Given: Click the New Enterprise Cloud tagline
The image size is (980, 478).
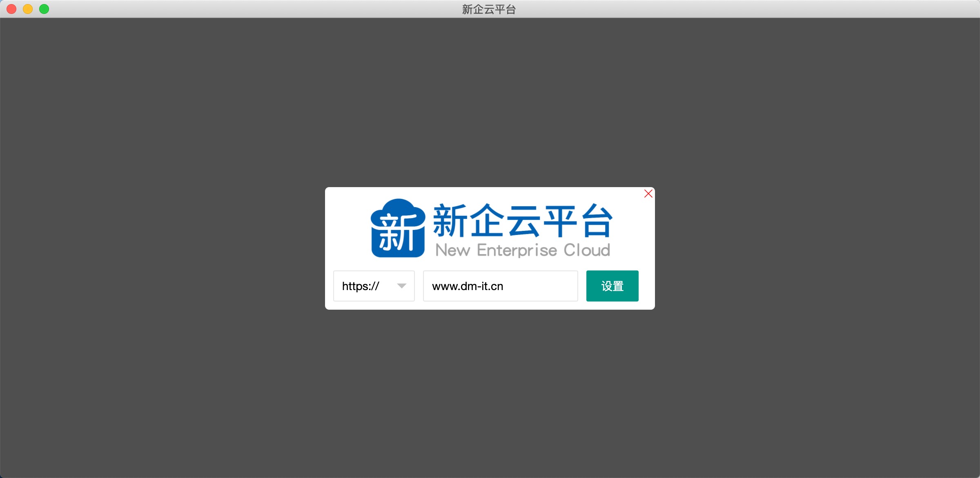Looking at the screenshot, I should click(522, 250).
